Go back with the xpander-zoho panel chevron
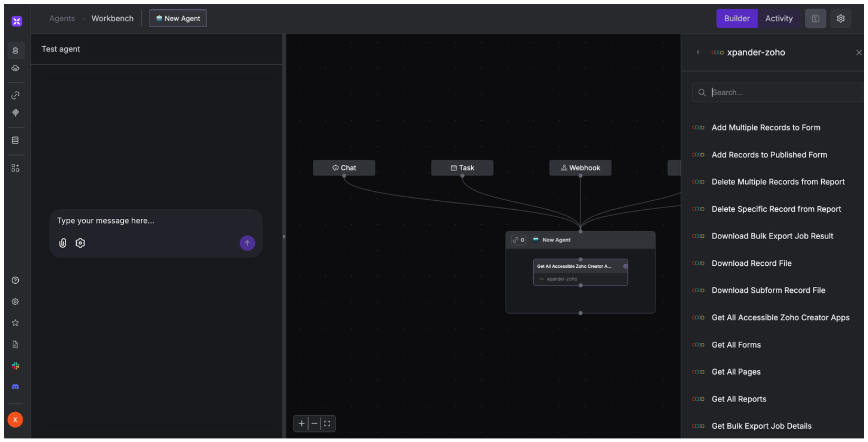Image resolution: width=868 pixels, height=442 pixels. (x=698, y=53)
